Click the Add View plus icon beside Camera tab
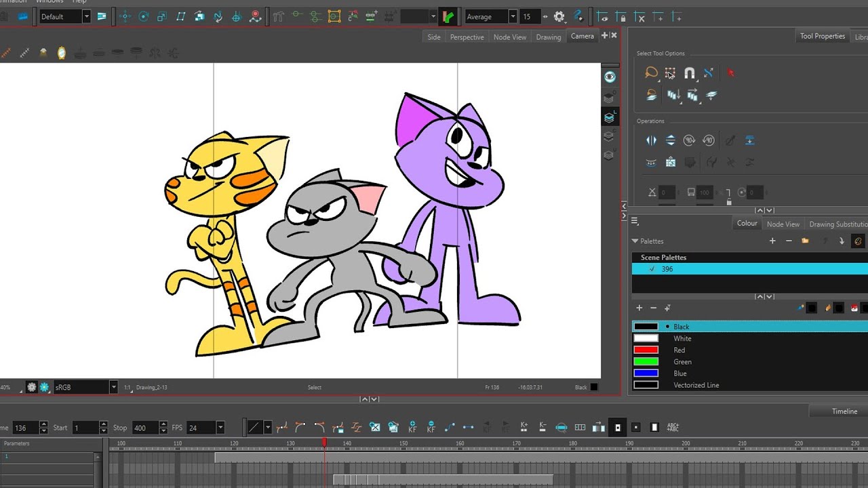 (x=605, y=36)
